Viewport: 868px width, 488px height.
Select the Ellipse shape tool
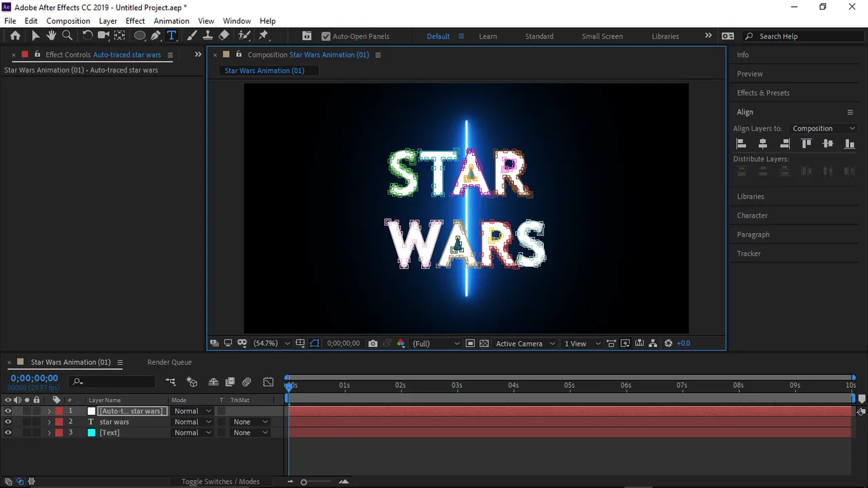140,36
